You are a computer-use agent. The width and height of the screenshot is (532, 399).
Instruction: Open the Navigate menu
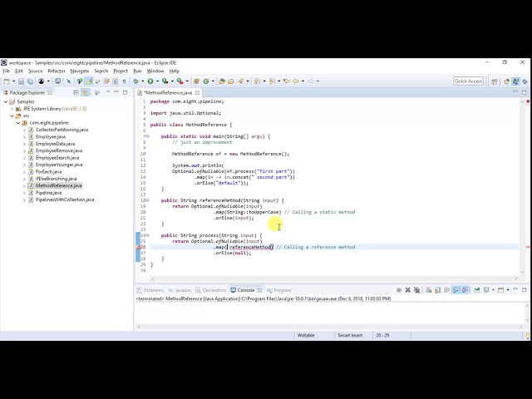(x=80, y=71)
